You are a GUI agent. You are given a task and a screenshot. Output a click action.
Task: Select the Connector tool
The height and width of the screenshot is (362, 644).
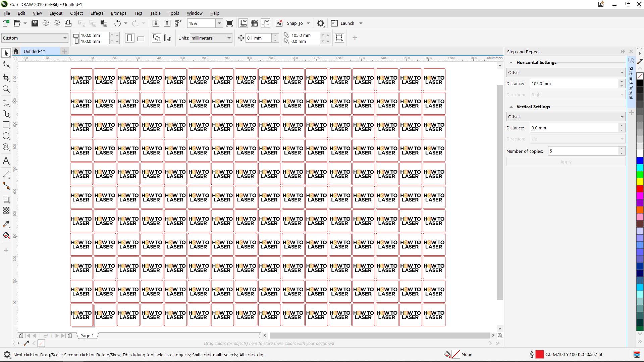pos(6,185)
